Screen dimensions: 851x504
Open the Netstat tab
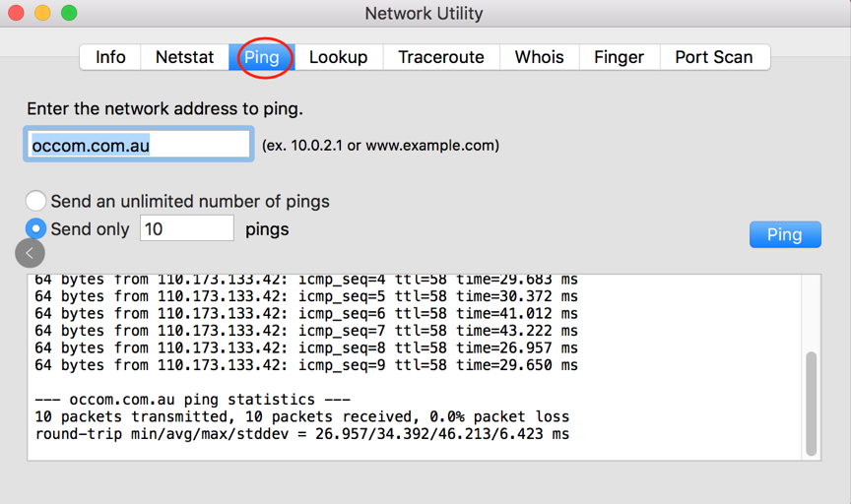(184, 57)
